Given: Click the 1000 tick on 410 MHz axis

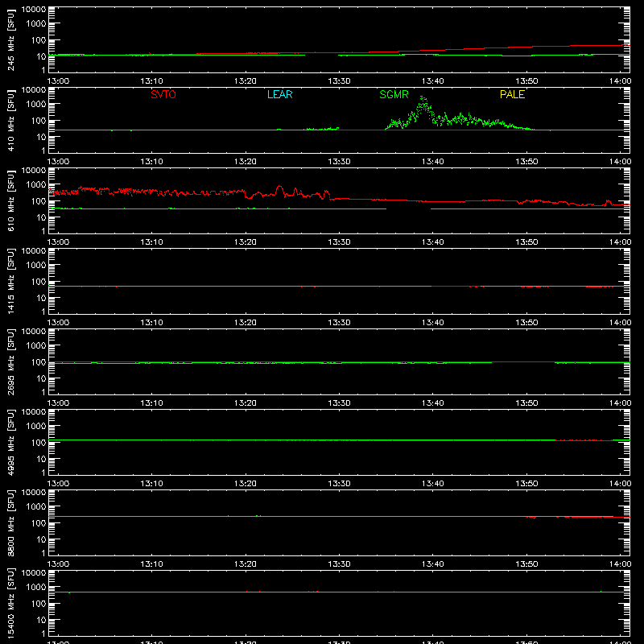Looking at the screenshot, I should pyautogui.click(x=36, y=105).
